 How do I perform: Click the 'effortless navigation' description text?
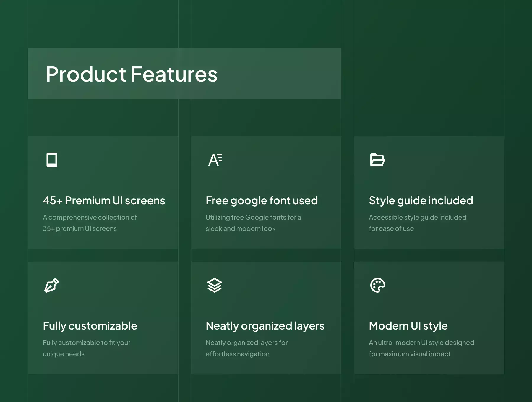pyautogui.click(x=238, y=354)
